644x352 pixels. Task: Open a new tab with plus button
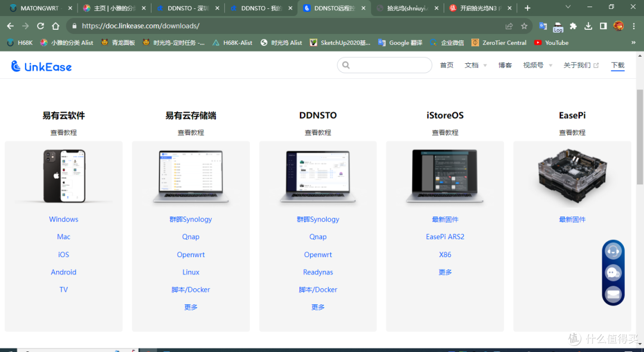[x=527, y=8]
